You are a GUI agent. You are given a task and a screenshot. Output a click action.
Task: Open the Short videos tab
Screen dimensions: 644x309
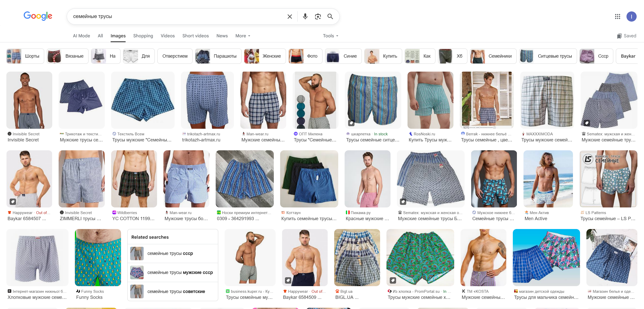(196, 36)
